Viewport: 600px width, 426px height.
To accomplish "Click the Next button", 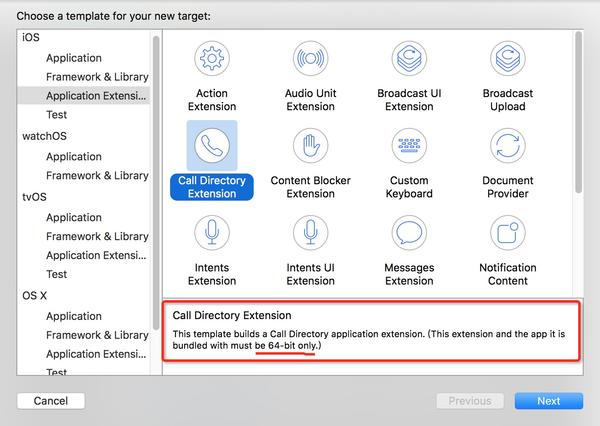I will point(549,401).
